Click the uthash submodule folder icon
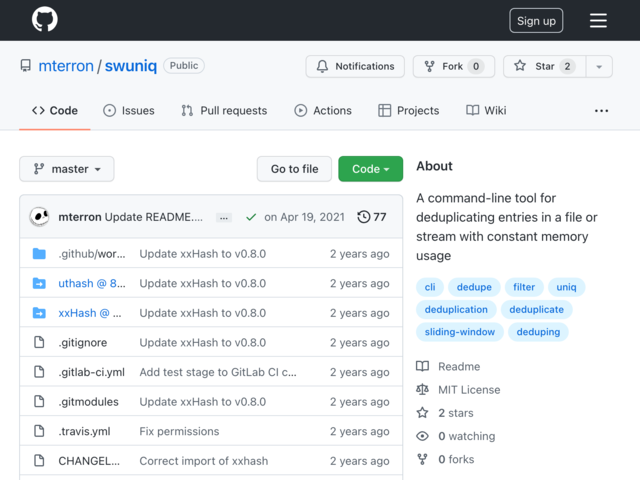Viewport: 640px width, 480px height. point(39,283)
